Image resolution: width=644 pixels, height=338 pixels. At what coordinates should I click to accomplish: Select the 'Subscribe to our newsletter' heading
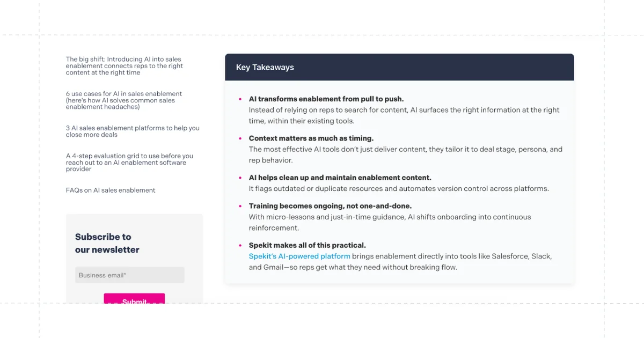tap(107, 243)
